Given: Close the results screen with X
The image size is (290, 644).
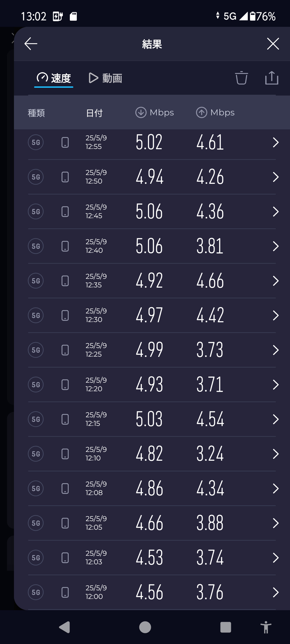Looking at the screenshot, I should [273, 44].
